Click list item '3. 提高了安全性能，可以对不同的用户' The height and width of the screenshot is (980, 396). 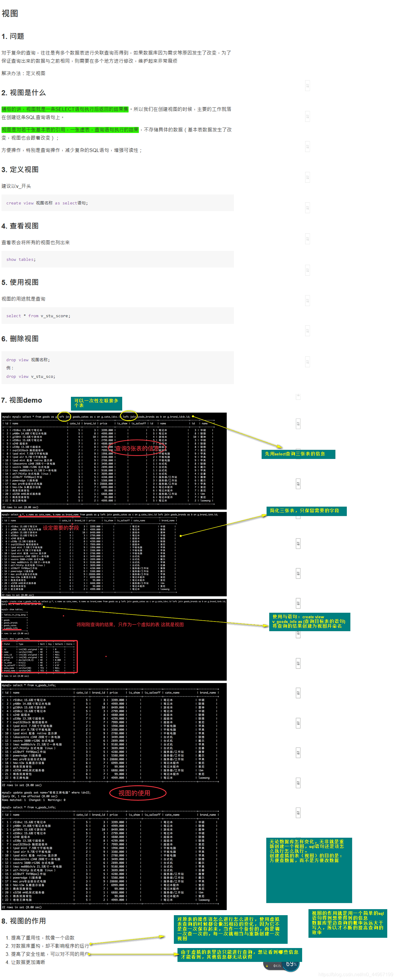coord(47,954)
